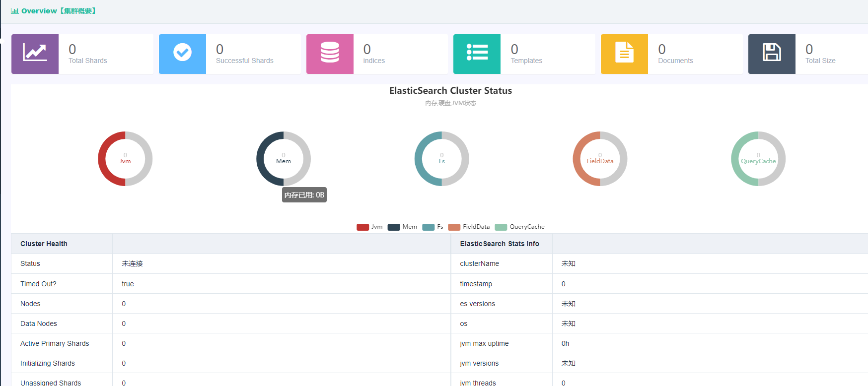The width and height of the screenshot is (868, 386).
Task: Click the Templates list icon
Action: [477, 52]
